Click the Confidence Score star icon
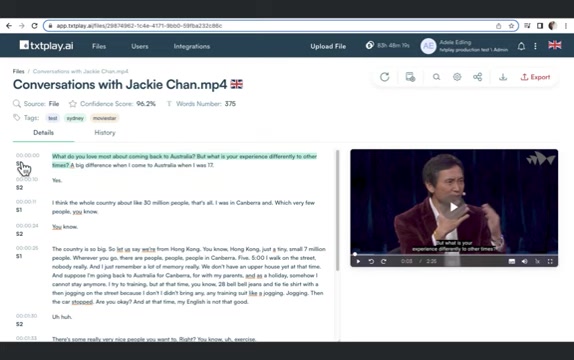This screenshot has width=574, height=360. coord(72,104)
